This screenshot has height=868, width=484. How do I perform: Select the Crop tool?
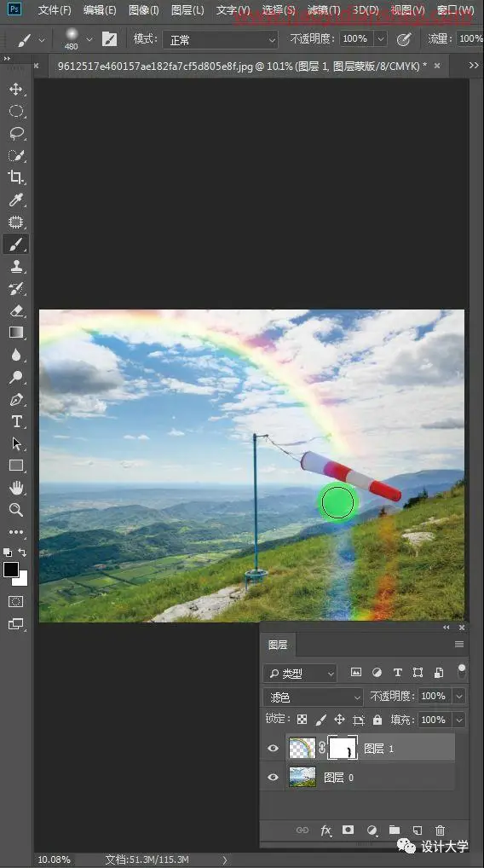coord(16,177)
